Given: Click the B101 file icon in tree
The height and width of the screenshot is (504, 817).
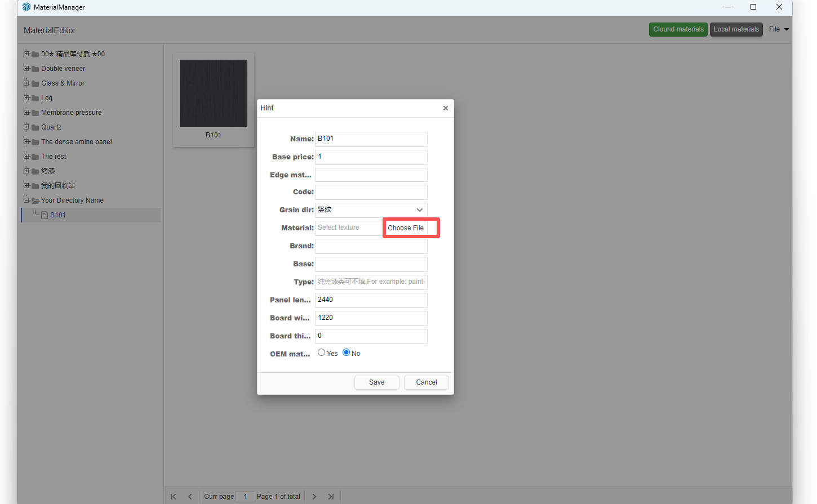Looking at the screenshot, I should pyautogui.click(x=45, y=215).
